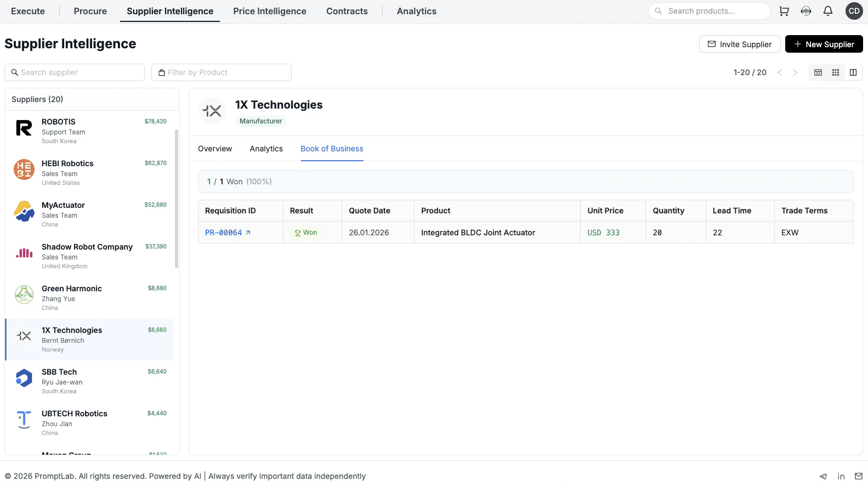Viewport: 868px width, 486px height.
Task: Click the 1-20 / 20 pagination count
Action: coord(750,72)
